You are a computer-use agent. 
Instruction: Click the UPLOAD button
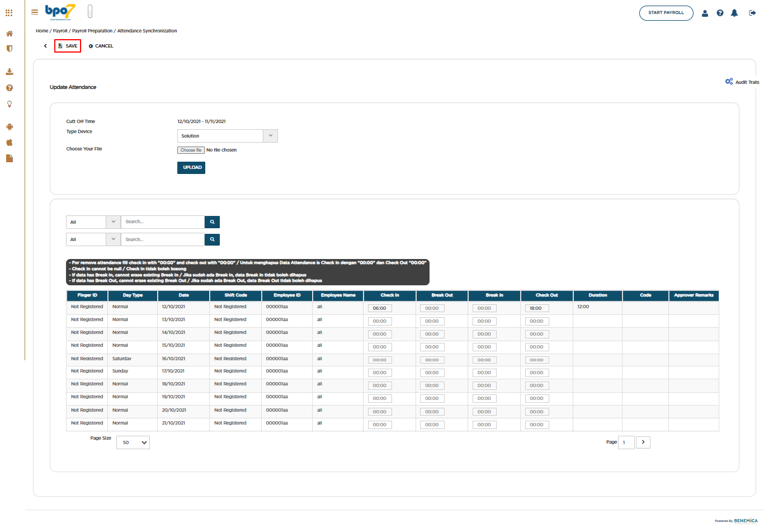tap(191, 168)
